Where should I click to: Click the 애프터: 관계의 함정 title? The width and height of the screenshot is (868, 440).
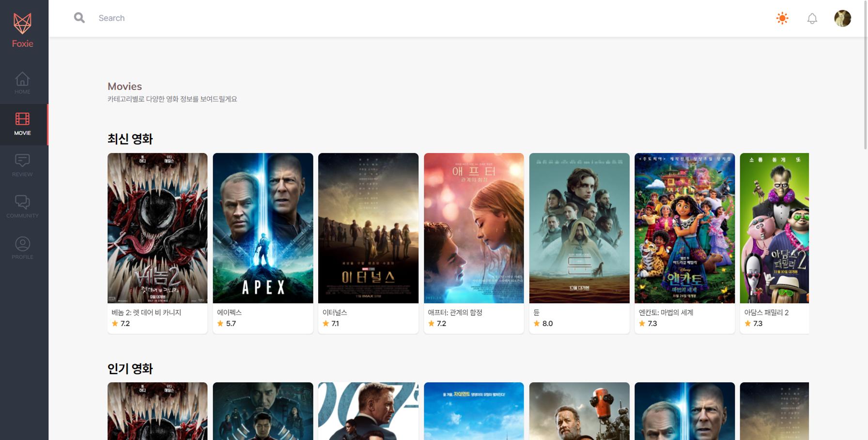pos(455,313)
